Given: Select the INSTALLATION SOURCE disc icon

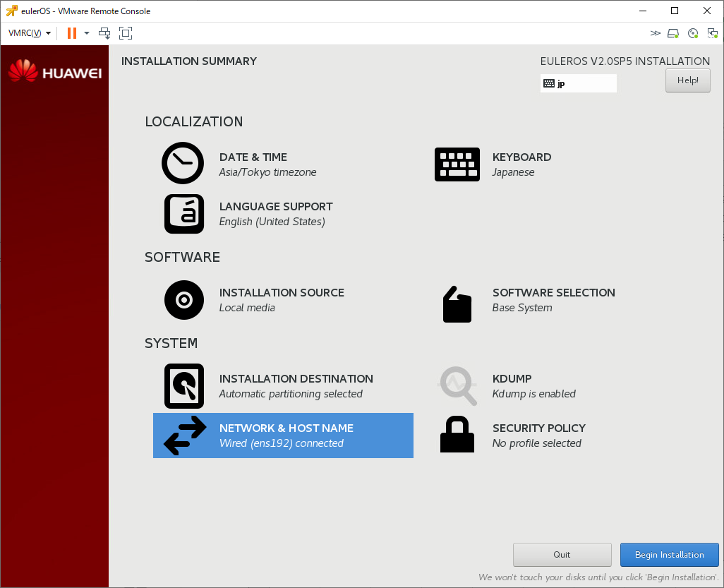Looking at the screenshot, I should pyautogui.click(x=183, y=299).
